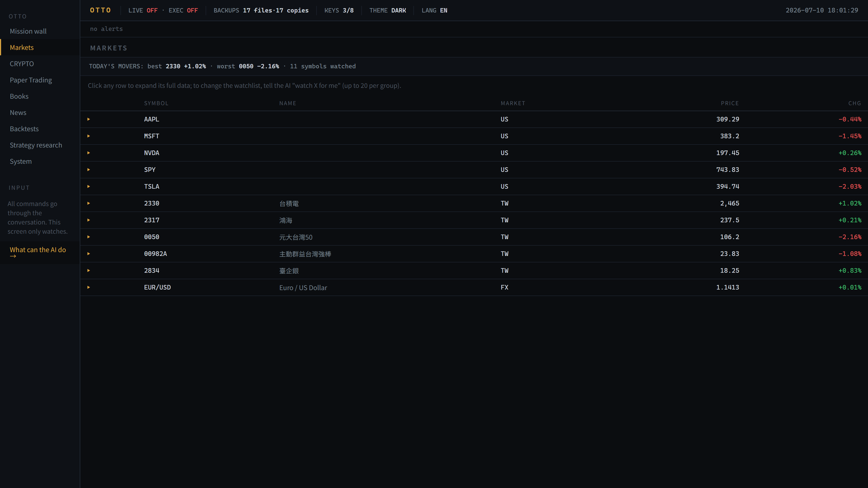The width and height of the screenshot is (868, 488).
Task: Click the EUR/USD symbol cell
Action: (x=157, y=288)
